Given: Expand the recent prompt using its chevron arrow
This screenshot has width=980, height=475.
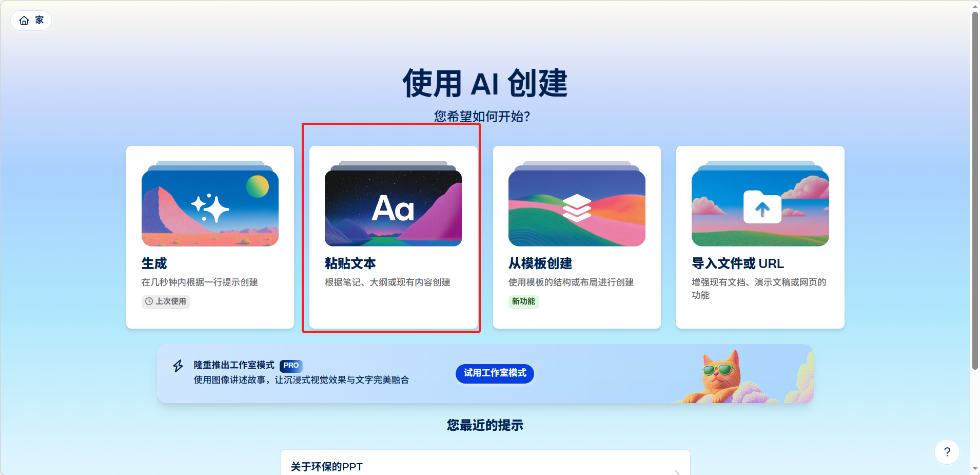Looking at the screenshot, I should [x=677, y=471].
